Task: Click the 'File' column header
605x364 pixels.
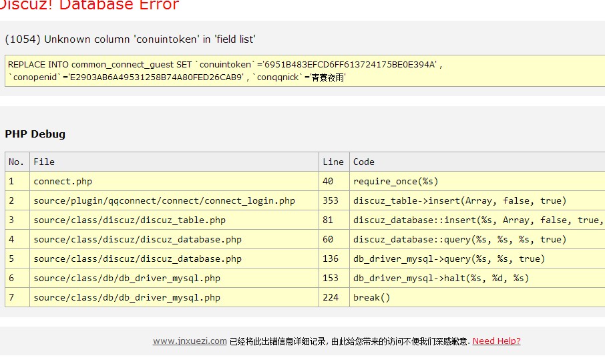Action: [174, 162]
